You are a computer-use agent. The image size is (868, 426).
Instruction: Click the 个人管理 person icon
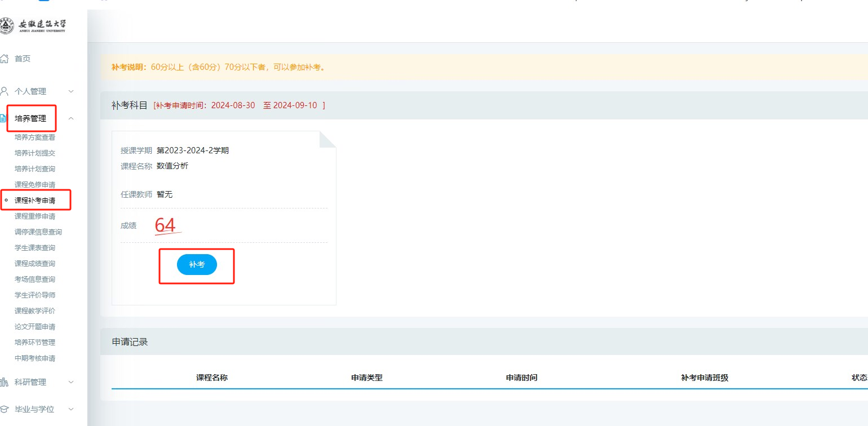tap(5, 91)
